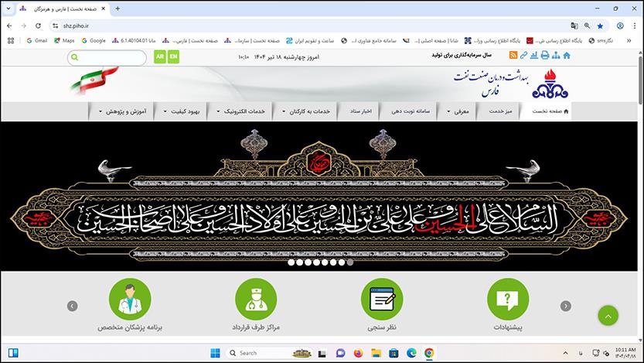
Task: Open the نگارsms bookmark
Action: point(601,41)
